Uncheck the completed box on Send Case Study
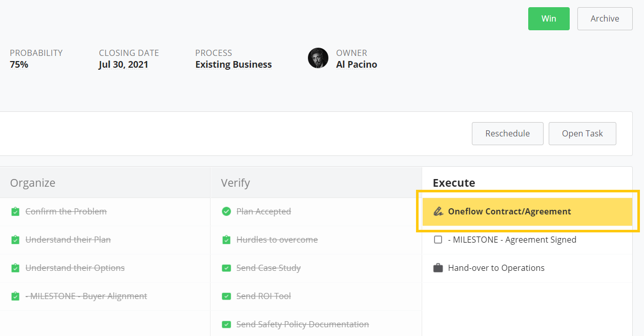644x336 pixels. click(x=226, y=267)
